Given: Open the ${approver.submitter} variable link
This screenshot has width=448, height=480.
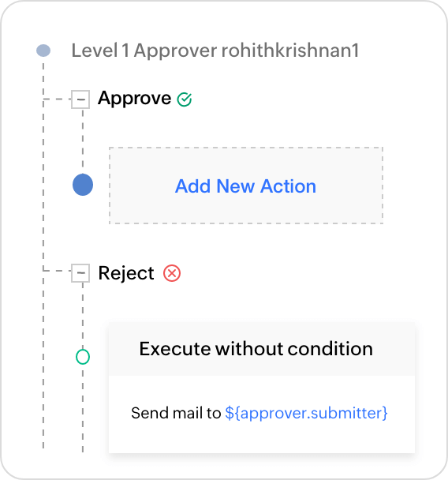Looking at the screenshot, I should (306, 413).
